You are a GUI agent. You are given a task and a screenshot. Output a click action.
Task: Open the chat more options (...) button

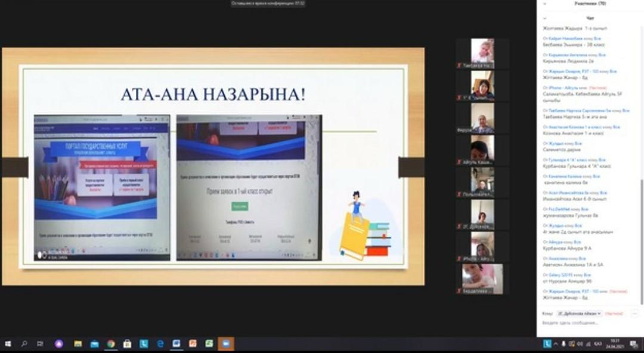coord(634,313)
